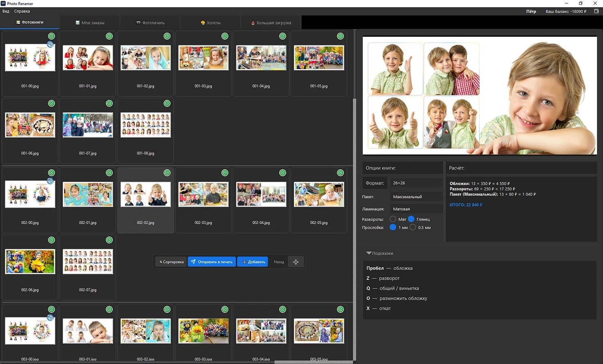Click green checkmark on 001-08.jpg
Screen dimensions: 603x364
coord(167,103)
